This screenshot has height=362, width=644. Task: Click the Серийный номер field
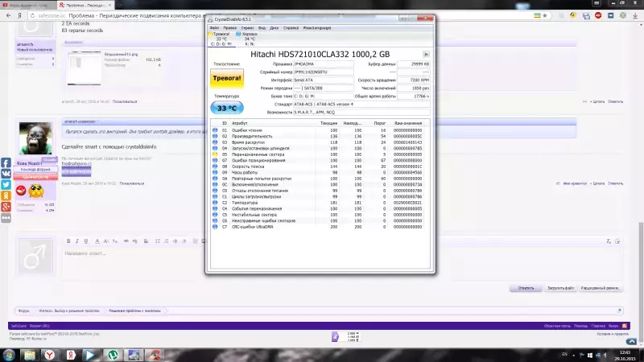323,72
